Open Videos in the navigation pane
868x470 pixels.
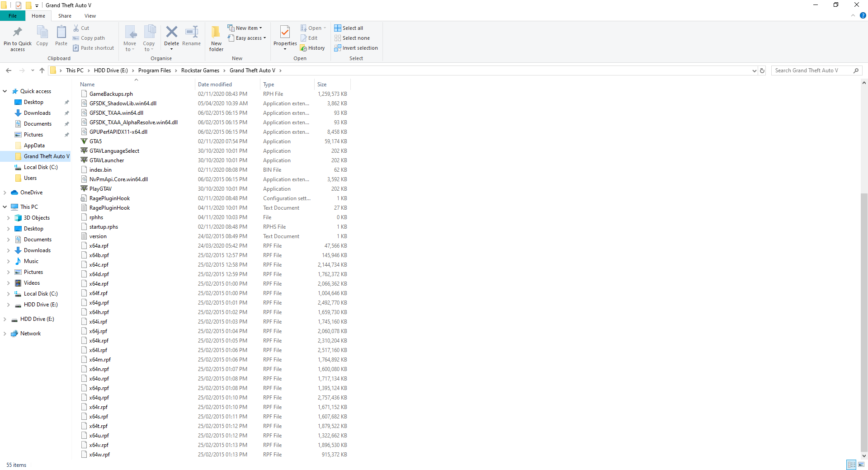point(32,283)
